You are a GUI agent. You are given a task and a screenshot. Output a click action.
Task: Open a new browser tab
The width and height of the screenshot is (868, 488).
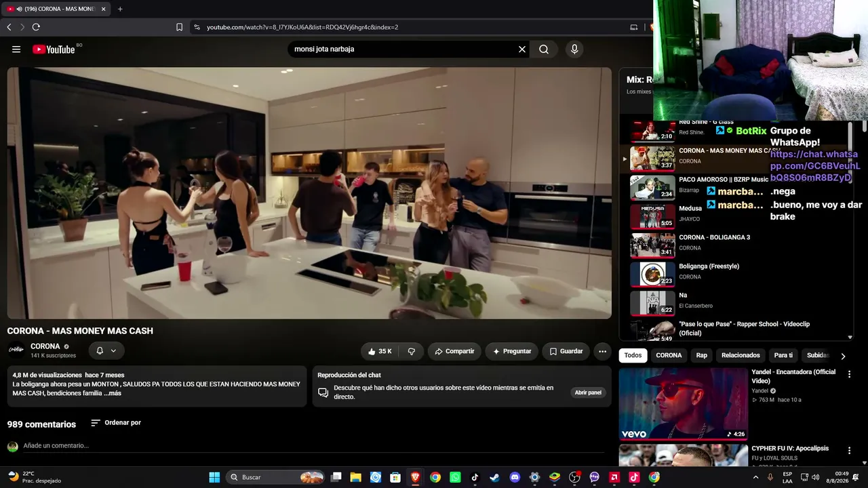(x=120, y=9)
